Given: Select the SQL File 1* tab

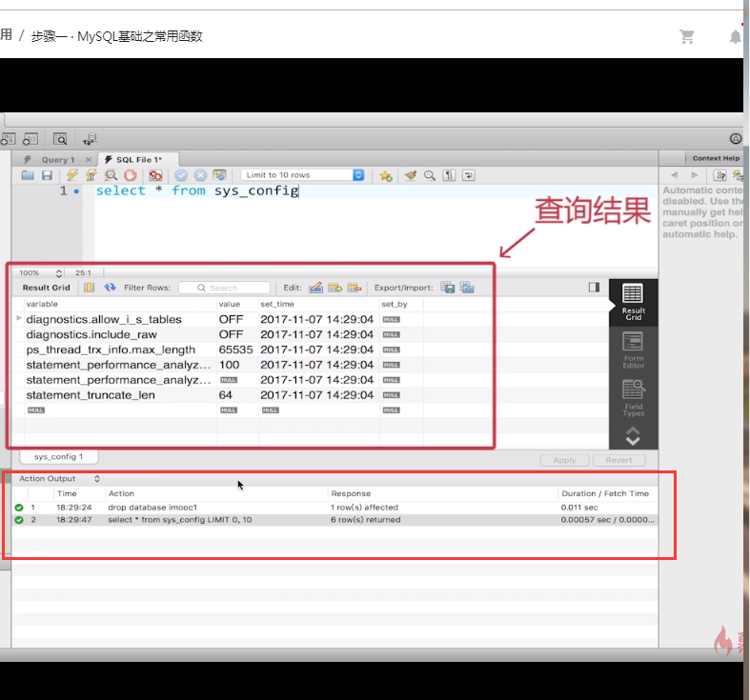Looking at the screenshot, I should [138, 160].
